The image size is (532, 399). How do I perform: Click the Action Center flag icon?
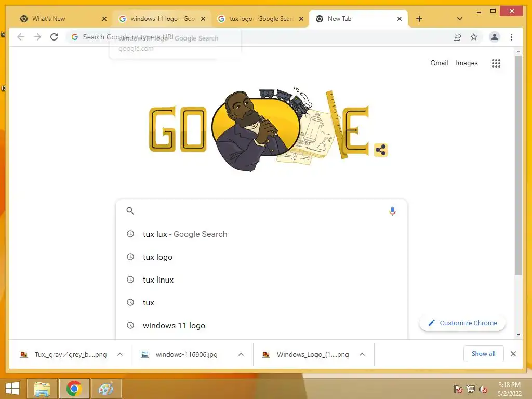(458, 389)
